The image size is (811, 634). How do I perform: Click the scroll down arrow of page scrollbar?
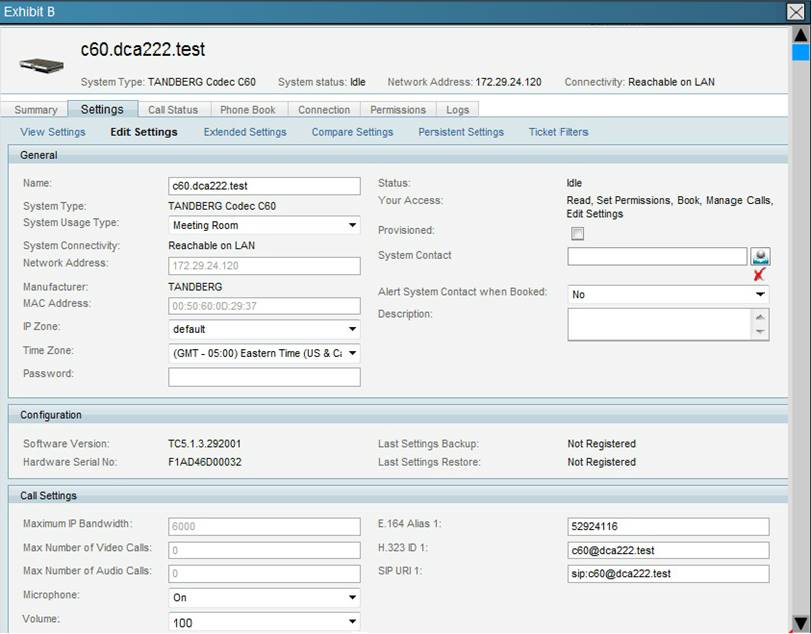click(800, 622)
